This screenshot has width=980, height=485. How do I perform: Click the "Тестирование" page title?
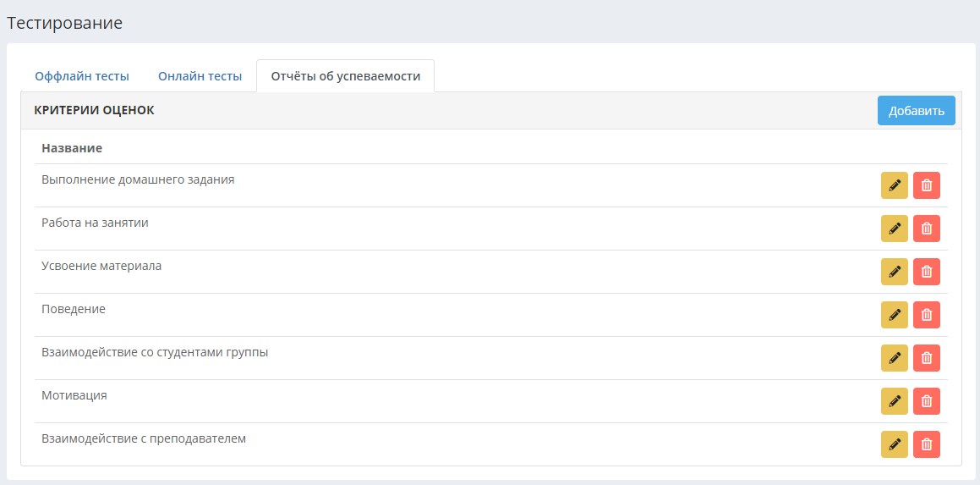pyautogui.click(x=64, y=23)
